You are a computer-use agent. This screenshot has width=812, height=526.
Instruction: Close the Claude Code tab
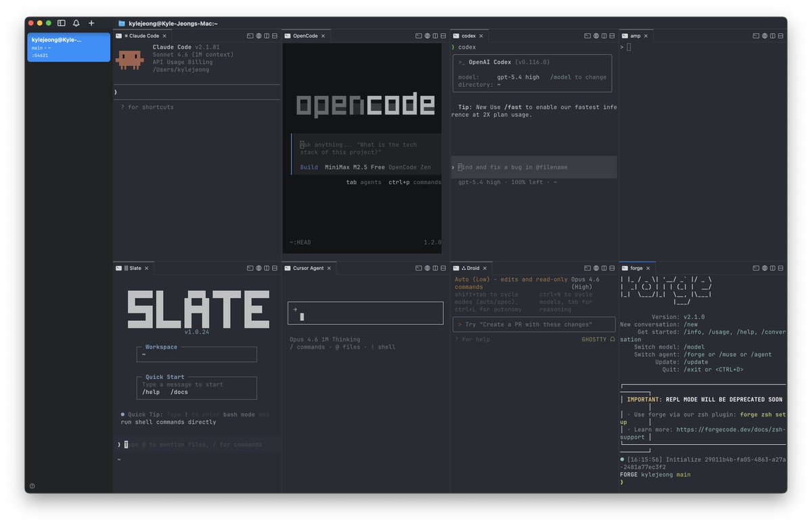(165, 36)
